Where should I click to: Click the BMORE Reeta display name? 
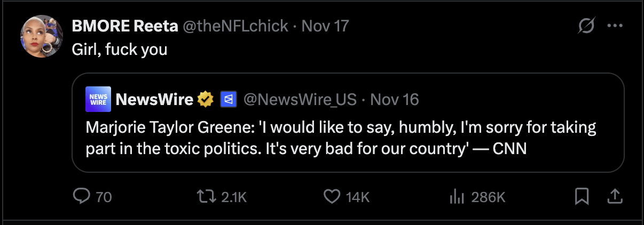pyautogui.click(x=125, y=26)
